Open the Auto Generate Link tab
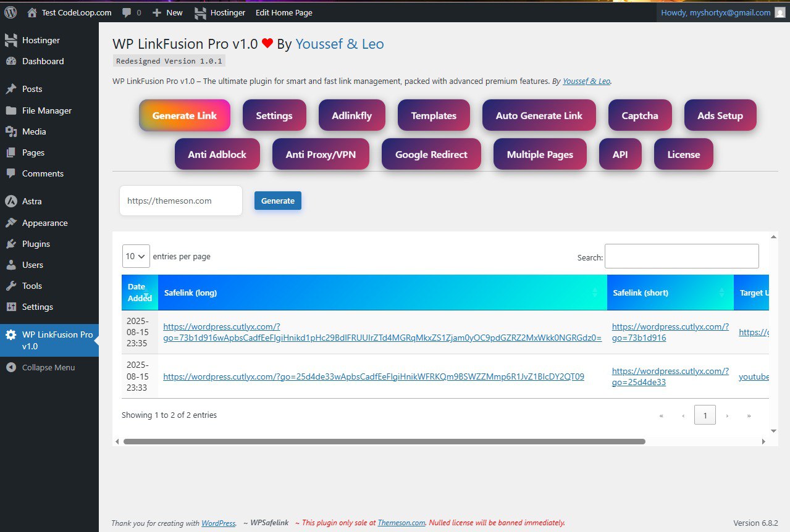This screenshot has height=532, width=790. [x=539, y=115]
